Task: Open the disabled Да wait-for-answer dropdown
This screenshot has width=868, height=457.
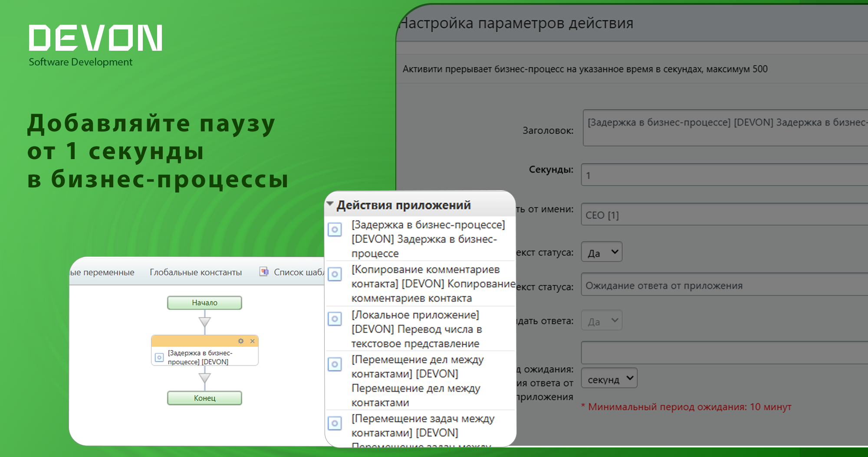Action: (x=602, y=320)
